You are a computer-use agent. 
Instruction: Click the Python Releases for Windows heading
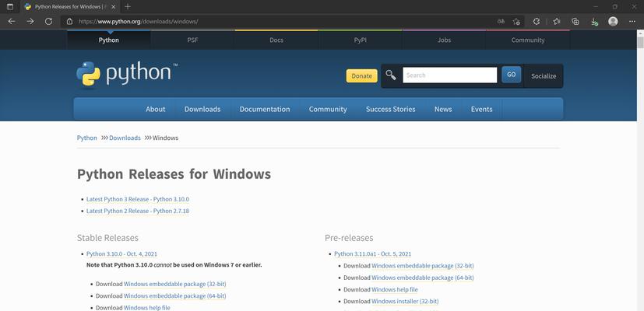[x=174, y=174]
